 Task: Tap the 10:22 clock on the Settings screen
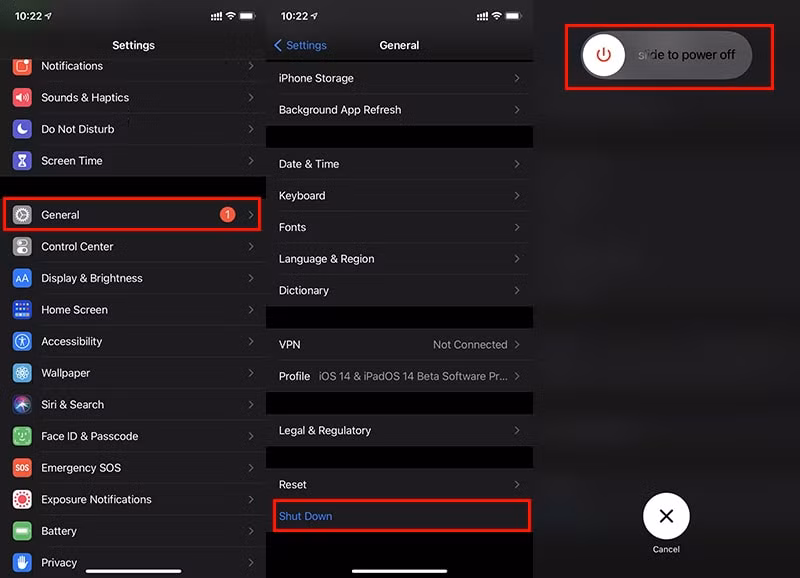[28, 16]
